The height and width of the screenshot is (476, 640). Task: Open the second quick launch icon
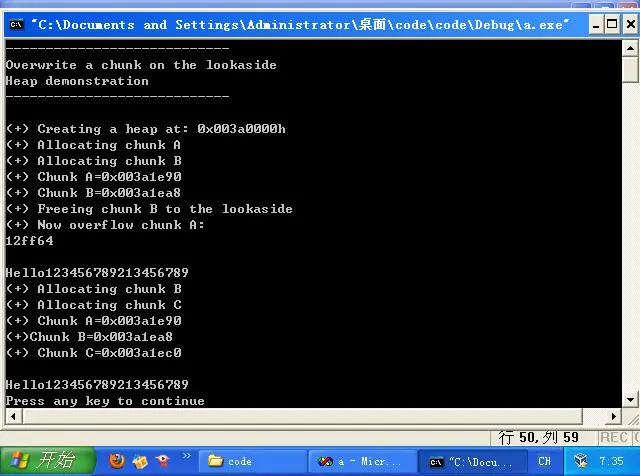[x=140, y=461]
